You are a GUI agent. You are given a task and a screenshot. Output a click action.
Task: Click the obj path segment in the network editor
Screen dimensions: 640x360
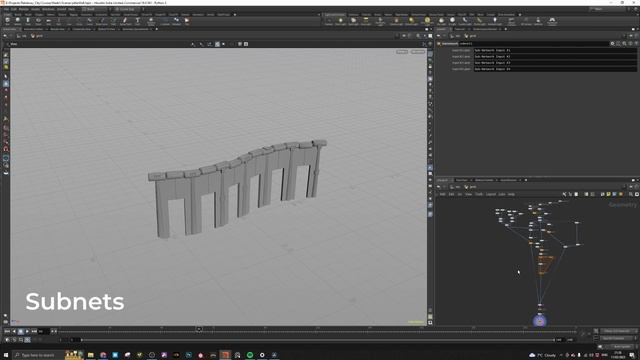(458, 187)
